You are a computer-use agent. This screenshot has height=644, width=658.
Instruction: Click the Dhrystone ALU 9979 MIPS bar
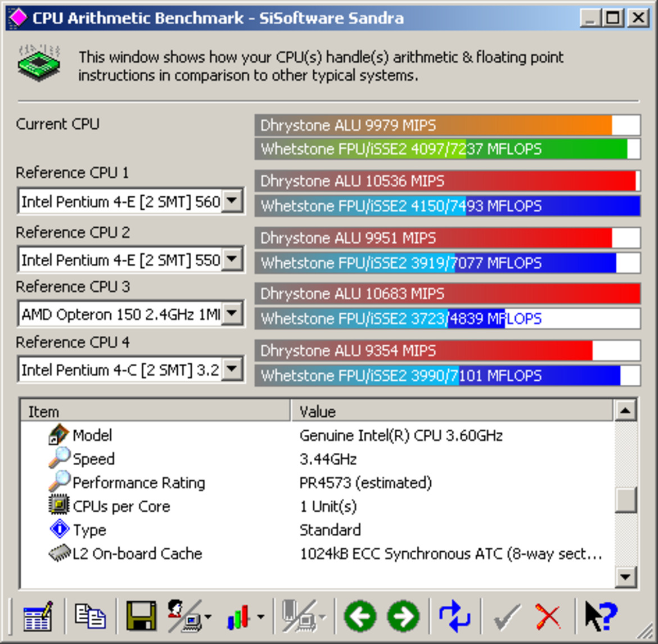coord(447,125)
